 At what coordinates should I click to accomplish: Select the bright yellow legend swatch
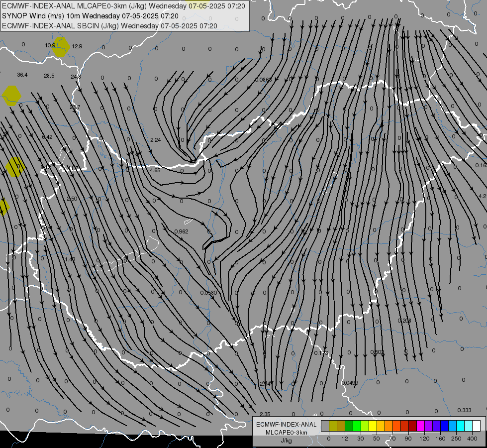(x=373, y=426)
